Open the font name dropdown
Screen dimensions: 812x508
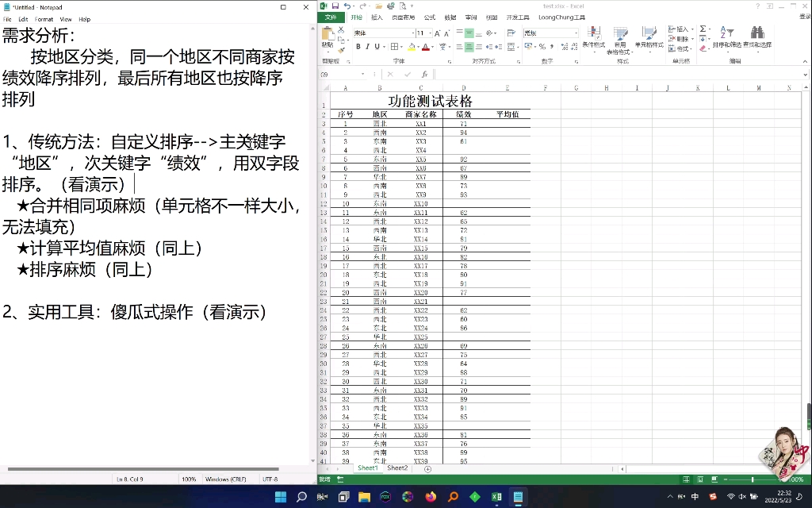click(414, 33)
